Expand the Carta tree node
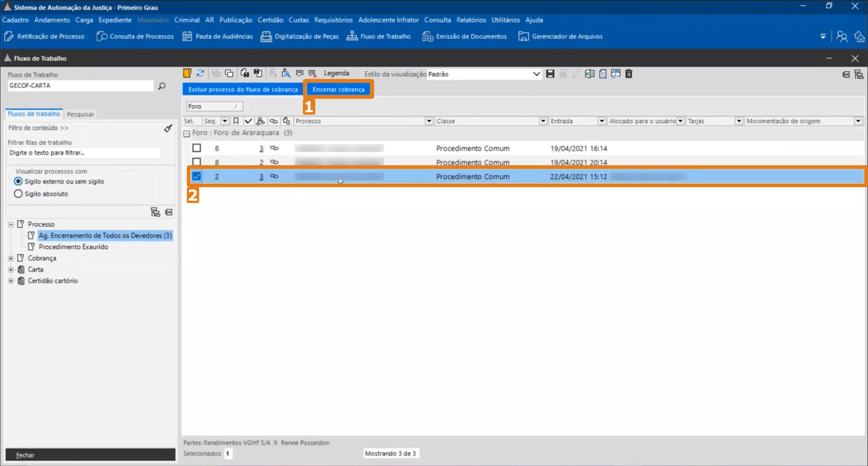Image resolution: width=868 pixels, height=466 pixels. tap(11, 269)
